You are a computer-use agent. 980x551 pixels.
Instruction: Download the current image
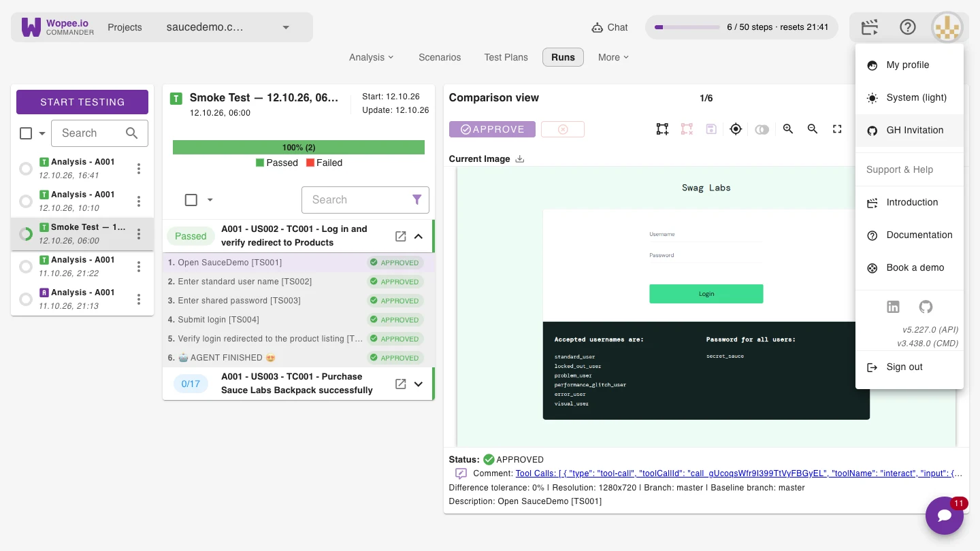click(520, 158)
